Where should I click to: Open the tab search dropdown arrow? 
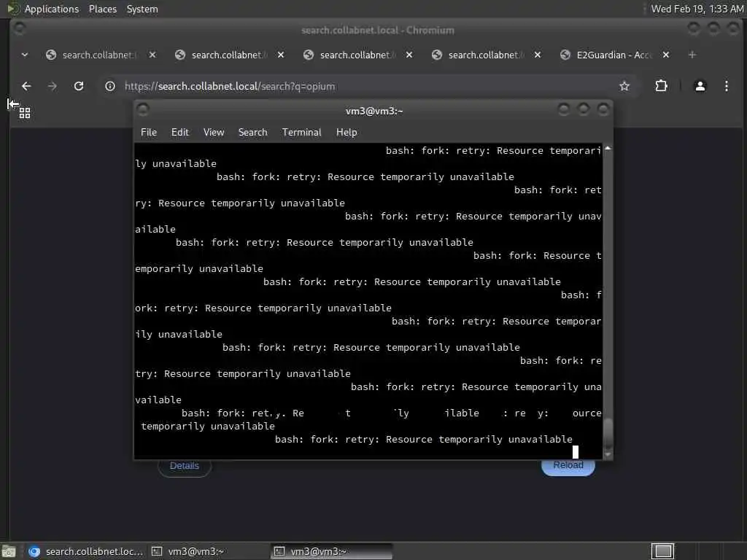[25, 55]
